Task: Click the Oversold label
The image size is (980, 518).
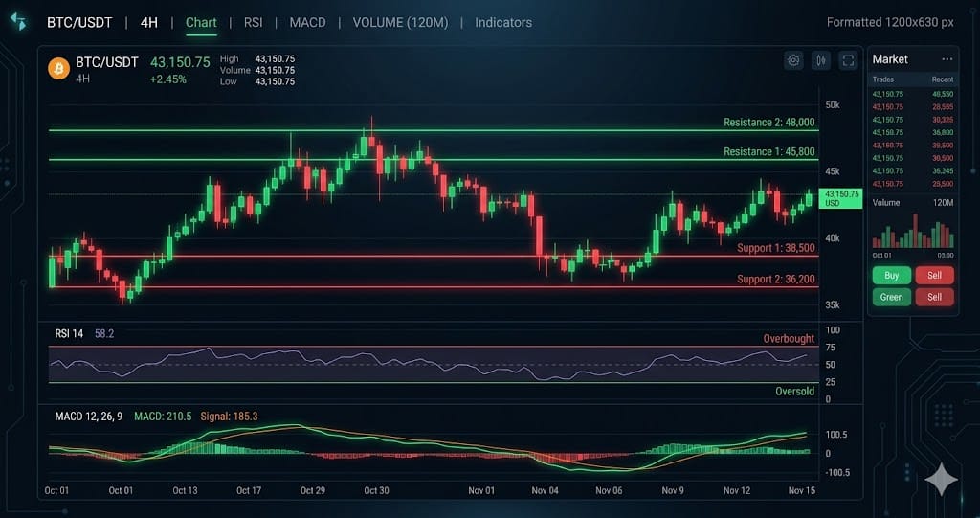Action: 794,391
